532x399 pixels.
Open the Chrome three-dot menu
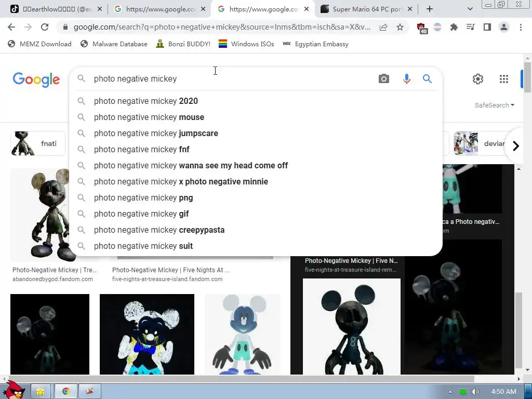(x=521, y=27)
